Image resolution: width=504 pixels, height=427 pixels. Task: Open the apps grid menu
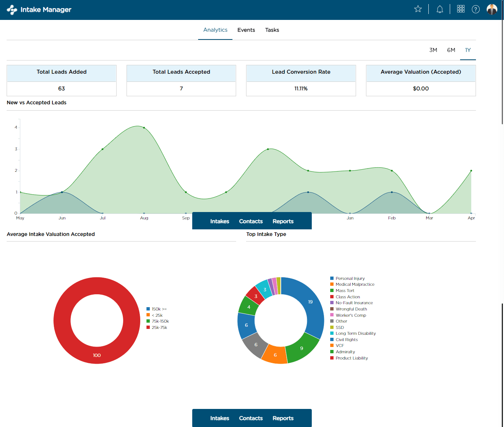tap(460, 9)
